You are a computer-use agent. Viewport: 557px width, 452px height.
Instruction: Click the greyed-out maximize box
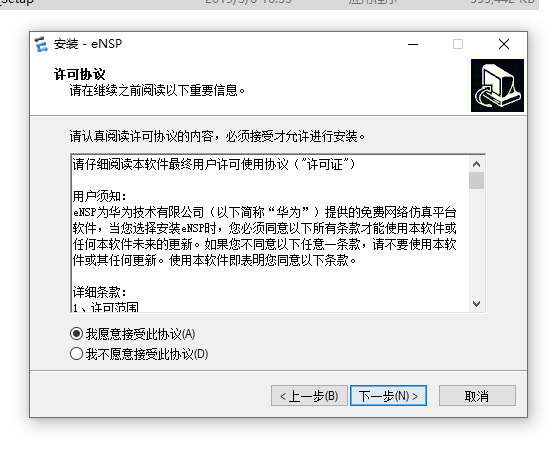coord(458,44)
